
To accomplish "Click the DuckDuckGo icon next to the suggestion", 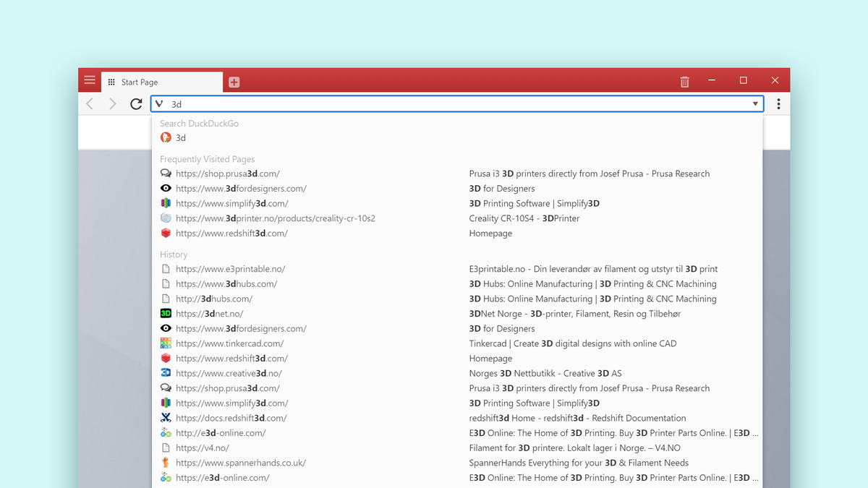I will coord(165,137).
